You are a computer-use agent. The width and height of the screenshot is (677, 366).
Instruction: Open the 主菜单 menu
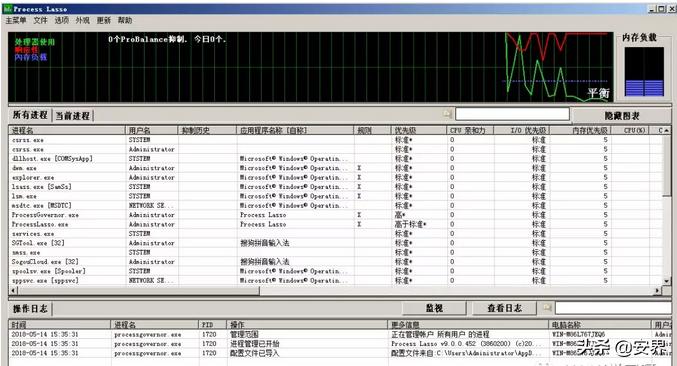16,20
